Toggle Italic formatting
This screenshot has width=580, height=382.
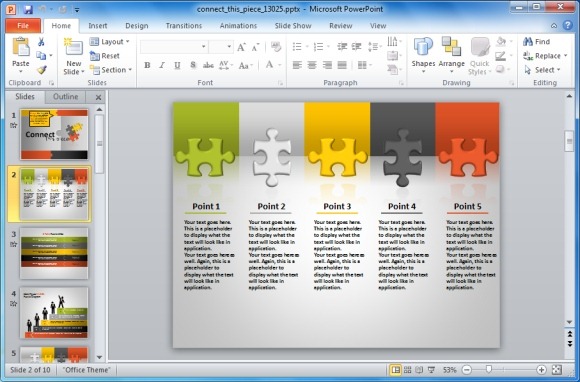[x=162, y=65]
